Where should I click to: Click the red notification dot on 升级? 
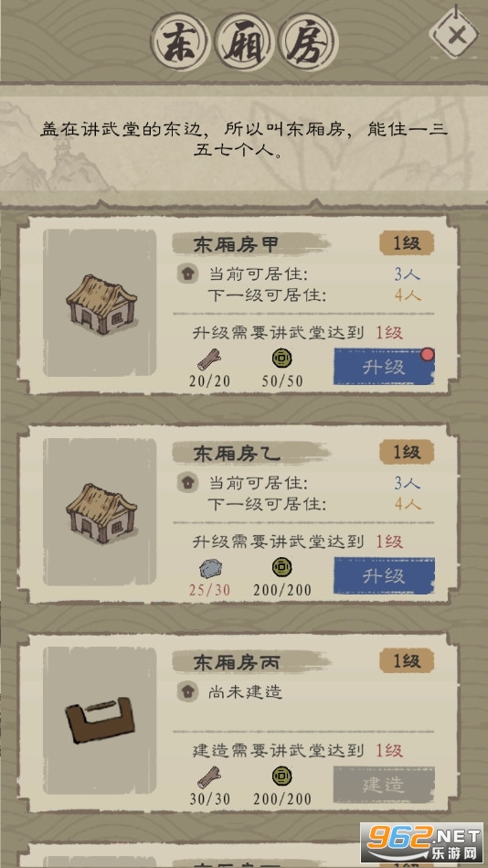[x=427, y=354]
